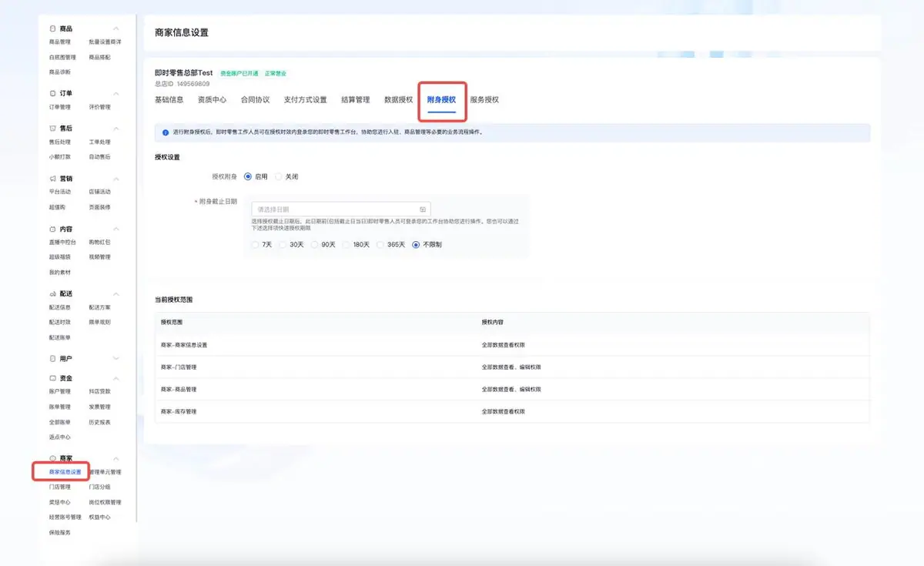Viewport: 924px width, 566px height.
Task: Click the 商家 section icon in sidebar
Action: 52,458
